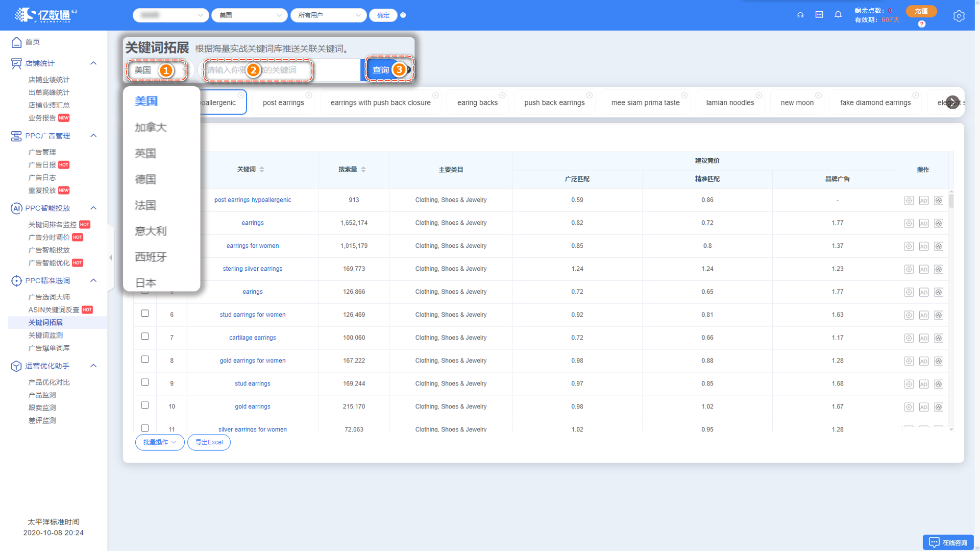
Task: Select the lamian noodles tag
Action: pos(730,103)
